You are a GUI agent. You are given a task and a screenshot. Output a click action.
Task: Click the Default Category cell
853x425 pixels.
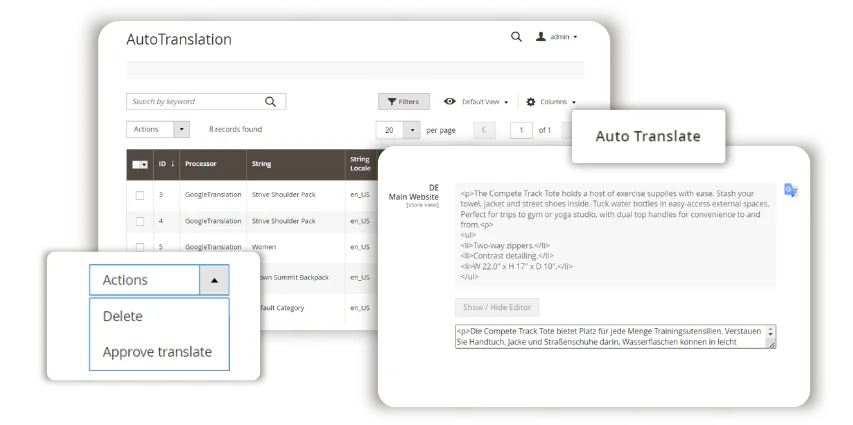(x=282, y=308)
